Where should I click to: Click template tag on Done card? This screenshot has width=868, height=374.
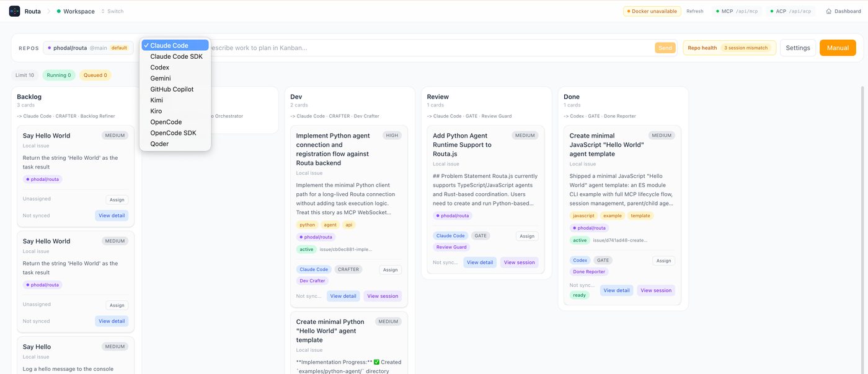pos(640,215)
